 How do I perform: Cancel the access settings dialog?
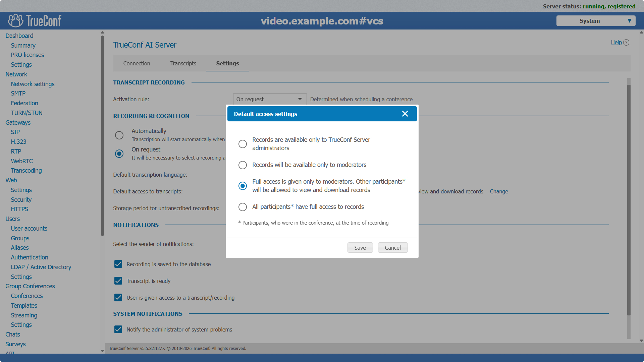[x=392, y=248]
